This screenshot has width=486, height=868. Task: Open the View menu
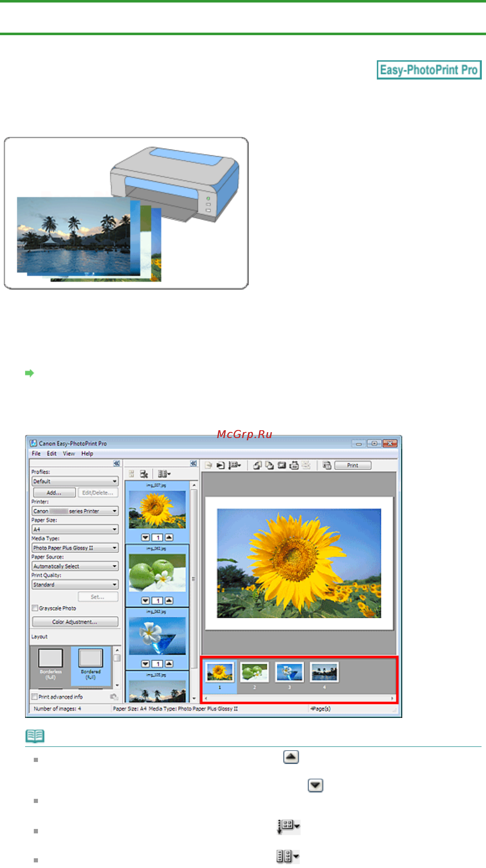[x=69, y=454]
